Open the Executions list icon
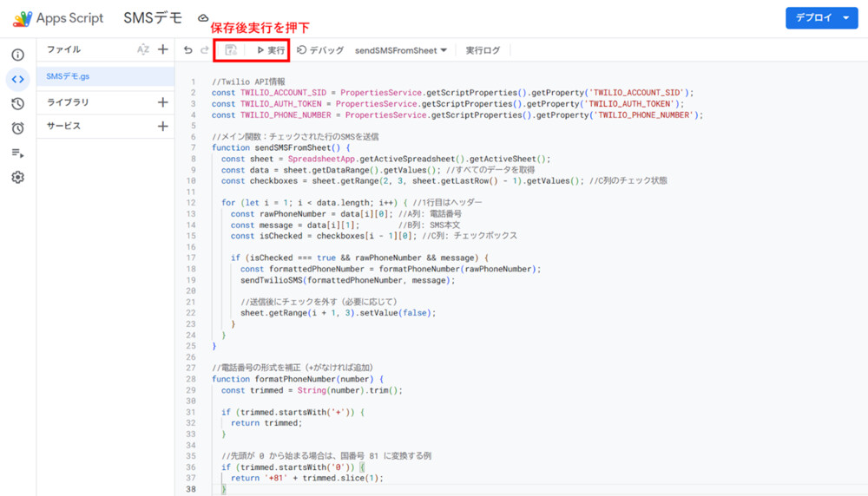Screen dimensions: 868x496 [17, 153]
